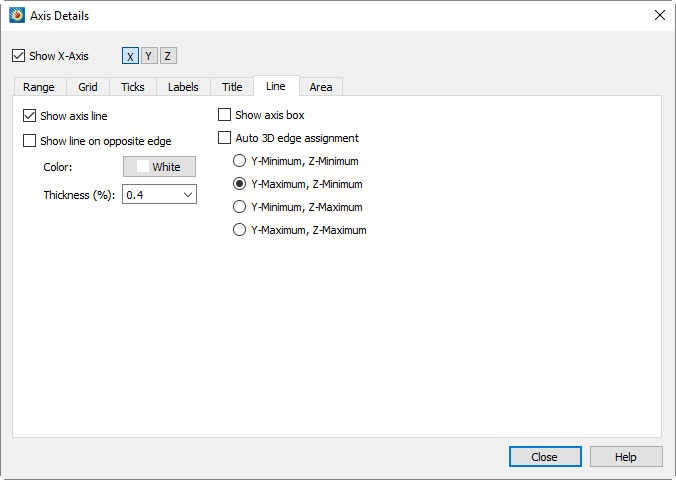
Task: Click the Close button
Action: click(x=545, y=457)
